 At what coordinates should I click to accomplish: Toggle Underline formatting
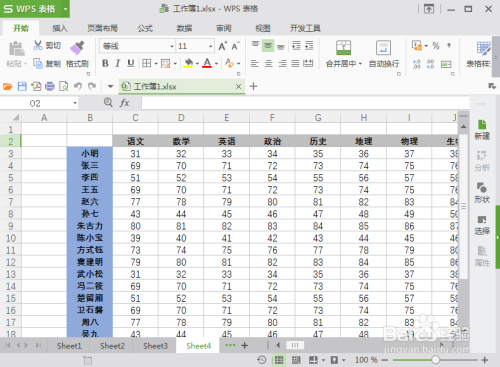[131, 63]
